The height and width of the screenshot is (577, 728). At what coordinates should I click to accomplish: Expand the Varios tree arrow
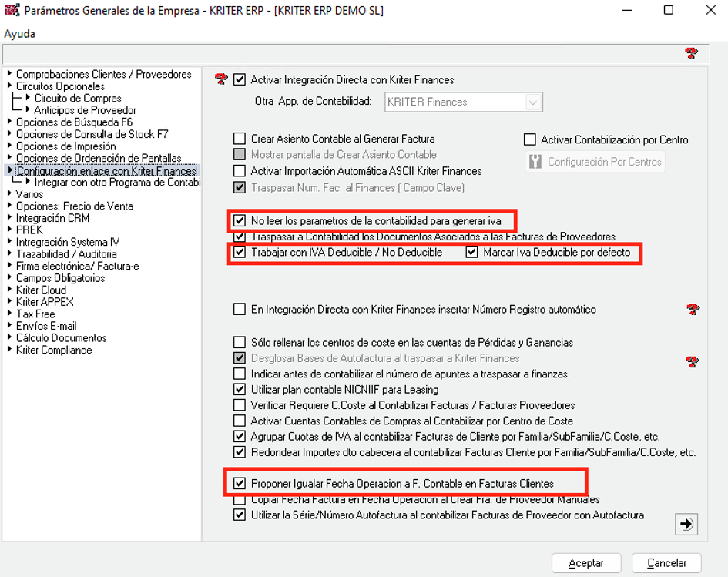pos(9,194)
